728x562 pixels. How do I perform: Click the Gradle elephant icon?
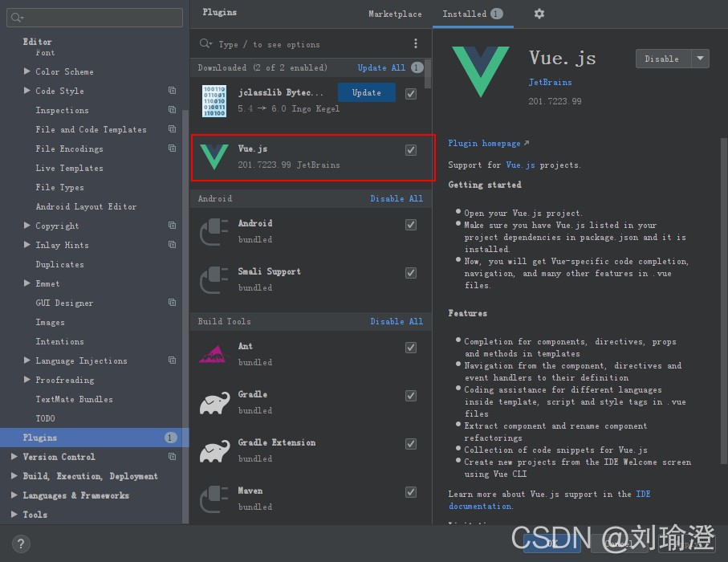click(214, 403)
